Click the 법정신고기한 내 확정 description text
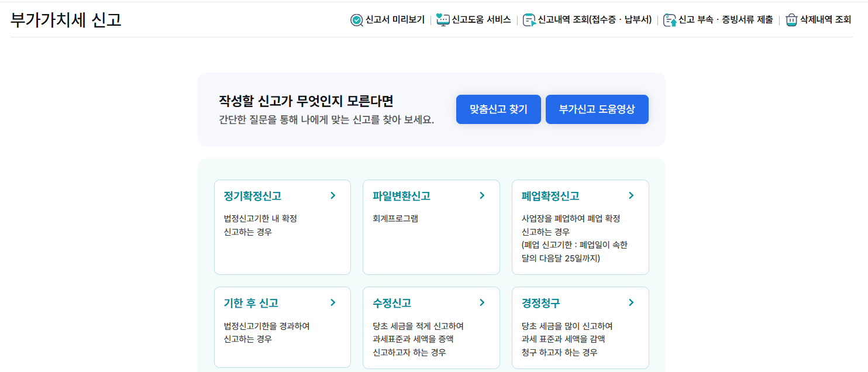868x372 pixels. pos(260,219)
